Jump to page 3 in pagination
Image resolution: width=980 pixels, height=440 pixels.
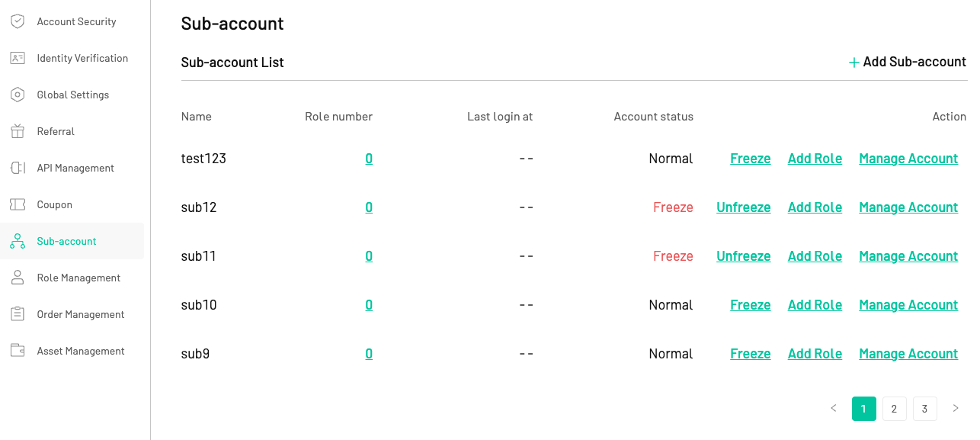[925, 409]
